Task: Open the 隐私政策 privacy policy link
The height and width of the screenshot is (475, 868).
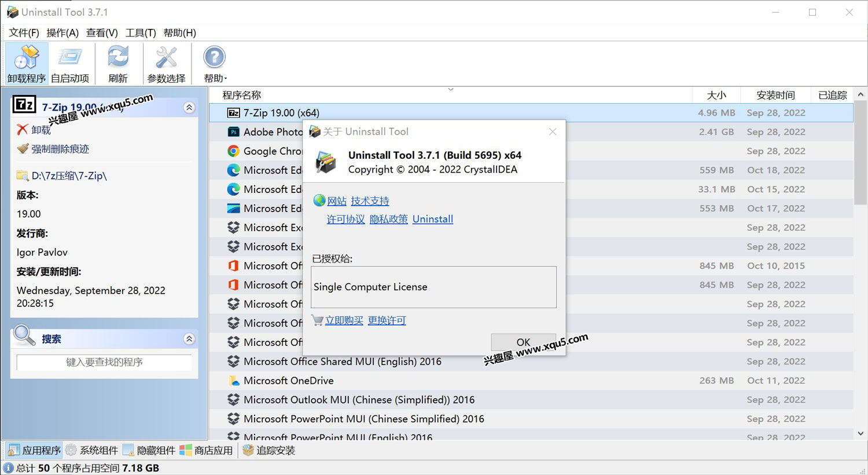Action: [x=388, y=219]
